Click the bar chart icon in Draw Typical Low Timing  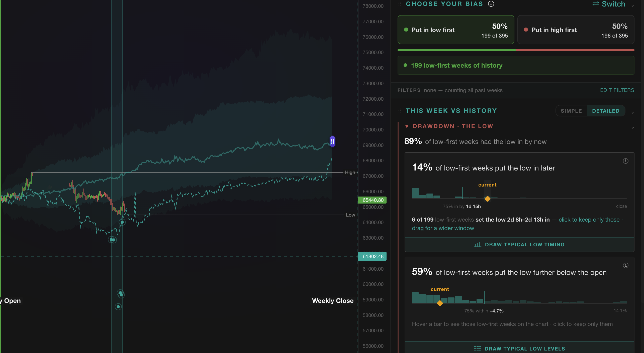coord(478,245)
